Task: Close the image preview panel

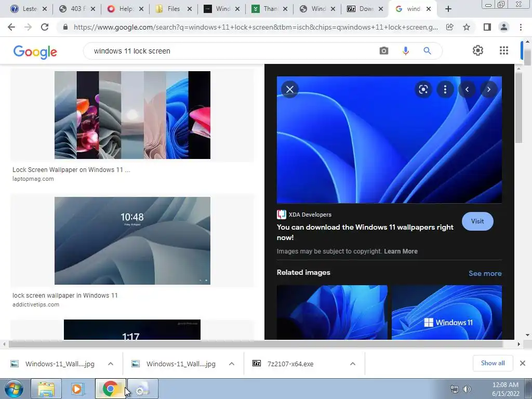Action: (x=290, y=89)
